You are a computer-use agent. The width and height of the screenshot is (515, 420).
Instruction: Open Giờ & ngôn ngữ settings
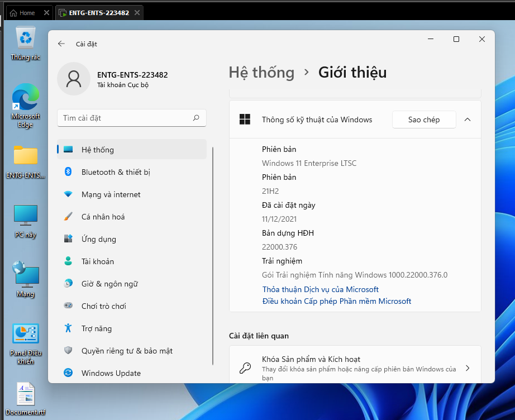[x=132, y=283]
